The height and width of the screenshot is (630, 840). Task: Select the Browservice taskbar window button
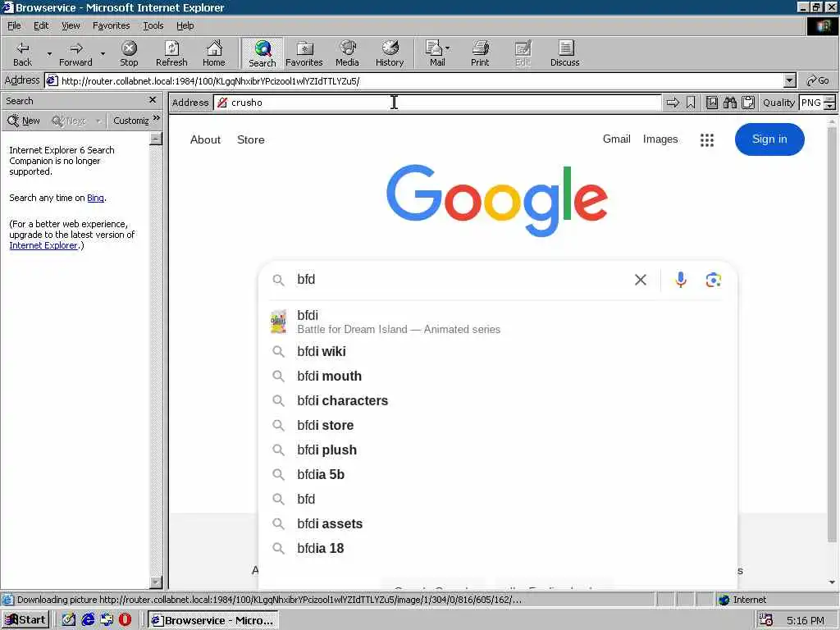213,620
